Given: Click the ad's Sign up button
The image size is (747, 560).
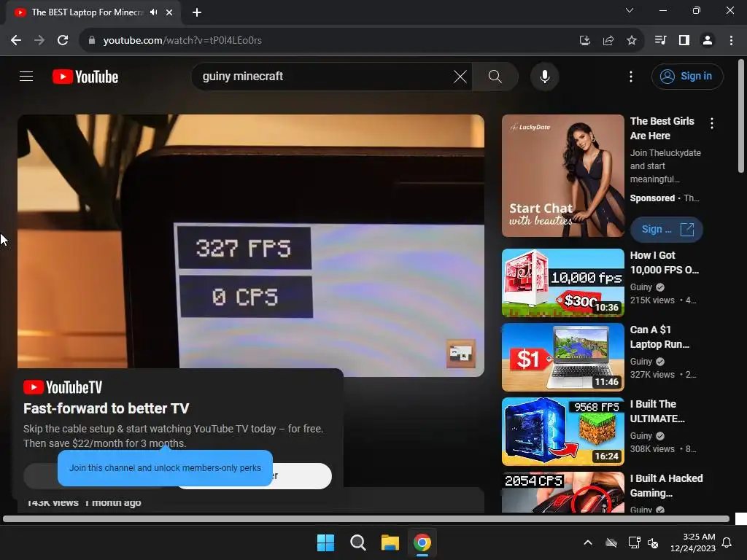Looking at the screenshot, I should (x=666, y=229).
